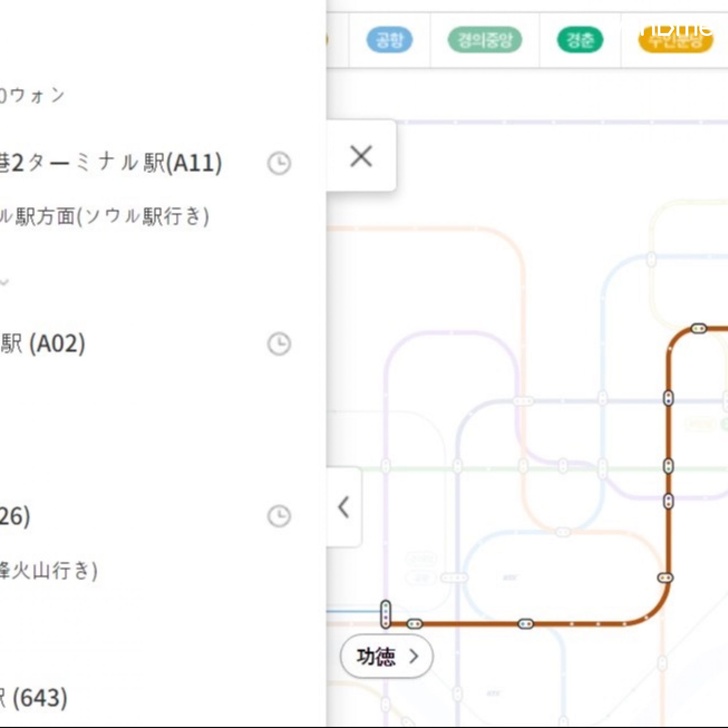Click topmost transfer marker on brown line
Viewport: 728px width, 728px height.
pyautogui.click(x=699, y=329)
